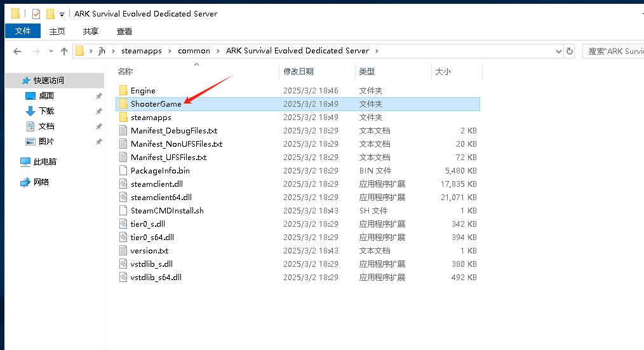Select the vstdlib_s64.dll file icon
The width and height of the screenshot is (644, 350).
tap(123, 278)
